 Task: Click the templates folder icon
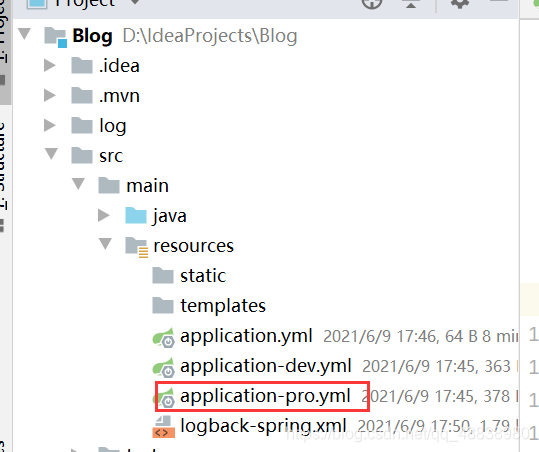(x=163, y=306)
